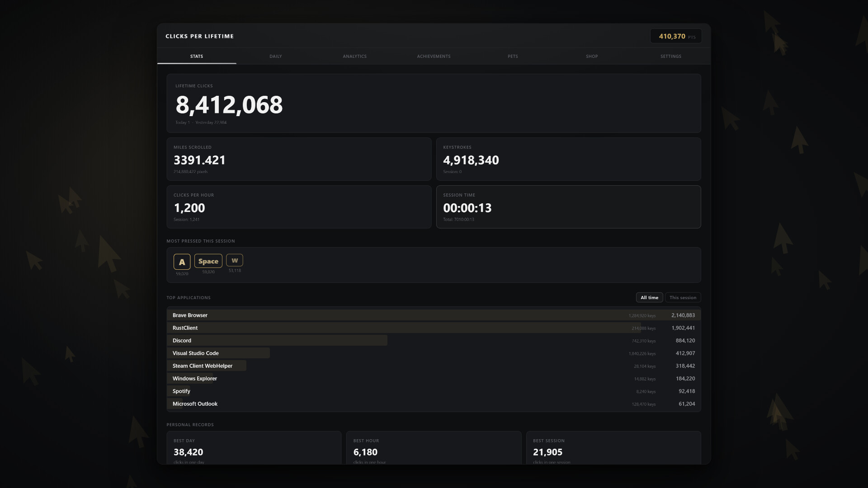Open the Pets tab

(x=513, y=56)
